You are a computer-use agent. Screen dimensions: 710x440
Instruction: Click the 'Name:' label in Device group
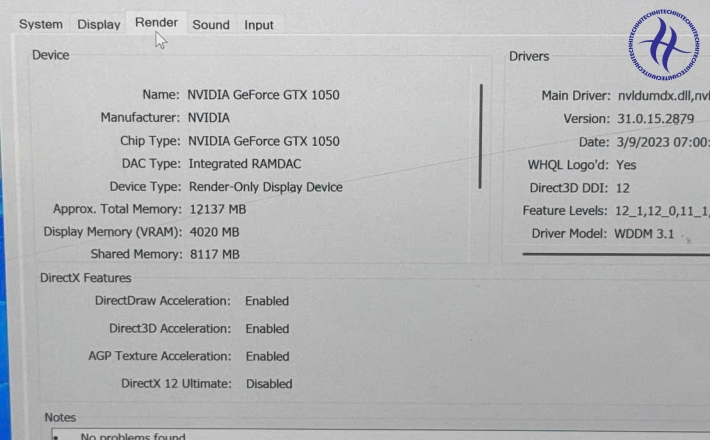tap(161, 95)
